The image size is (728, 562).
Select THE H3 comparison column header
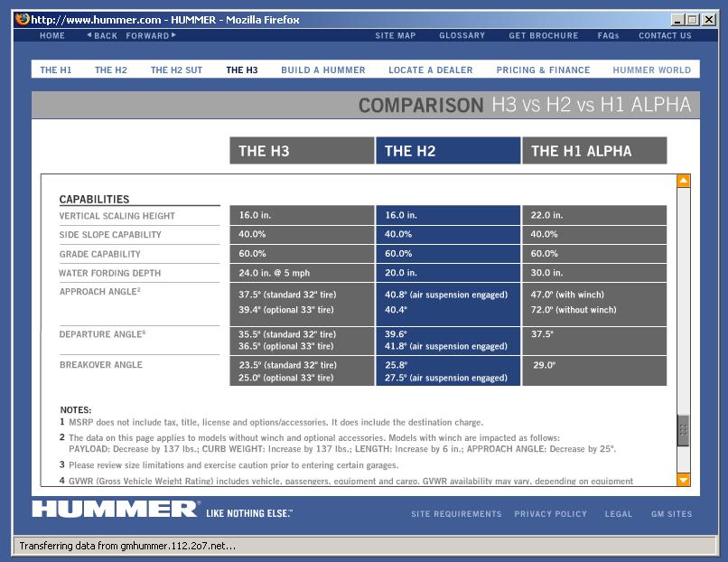tap(302, 151)
